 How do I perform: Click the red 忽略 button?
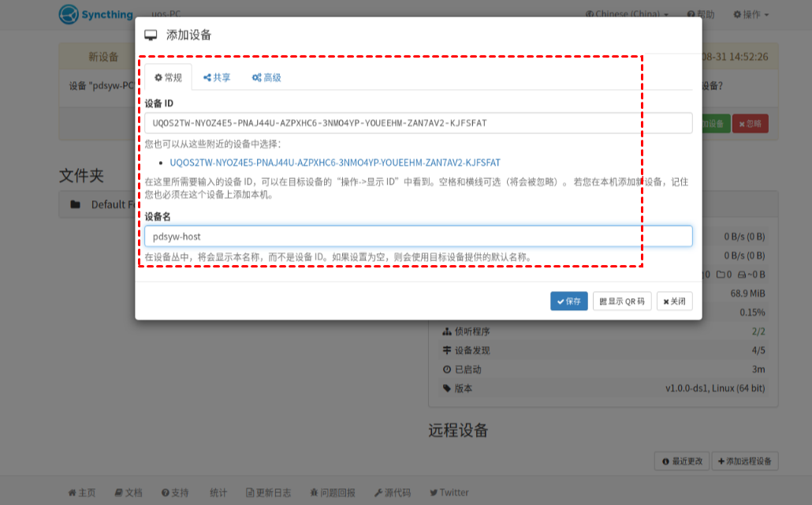pyautogui.click(x=750, y=124)
